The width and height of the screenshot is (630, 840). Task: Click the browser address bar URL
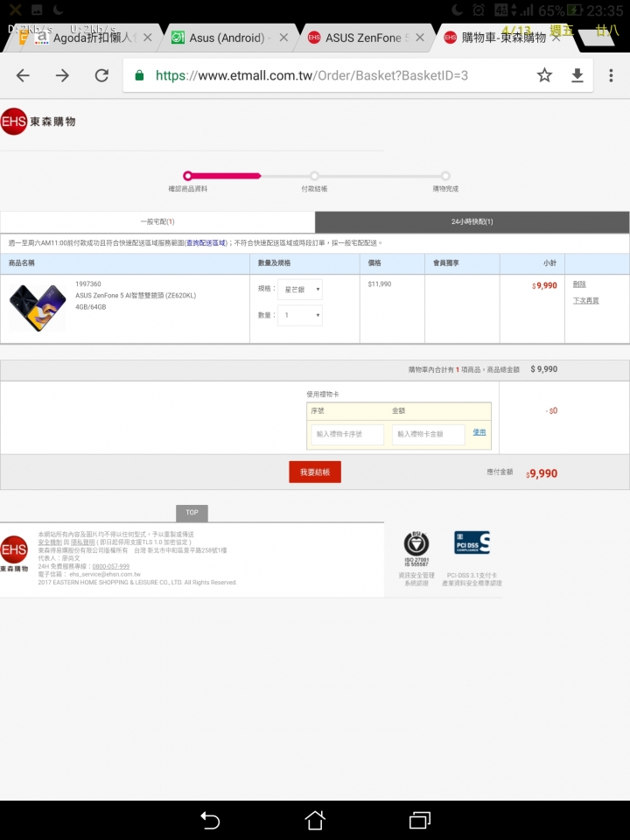(x=311, y=75)
